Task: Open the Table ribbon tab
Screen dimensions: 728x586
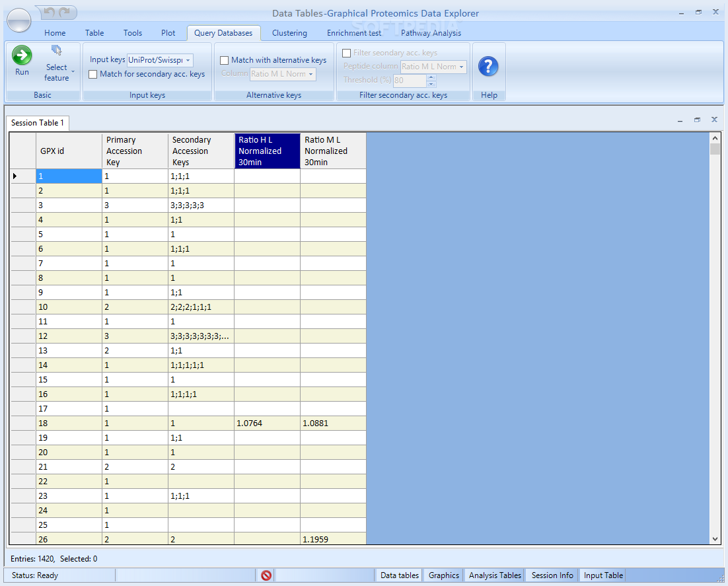Action: pos(94,33)
